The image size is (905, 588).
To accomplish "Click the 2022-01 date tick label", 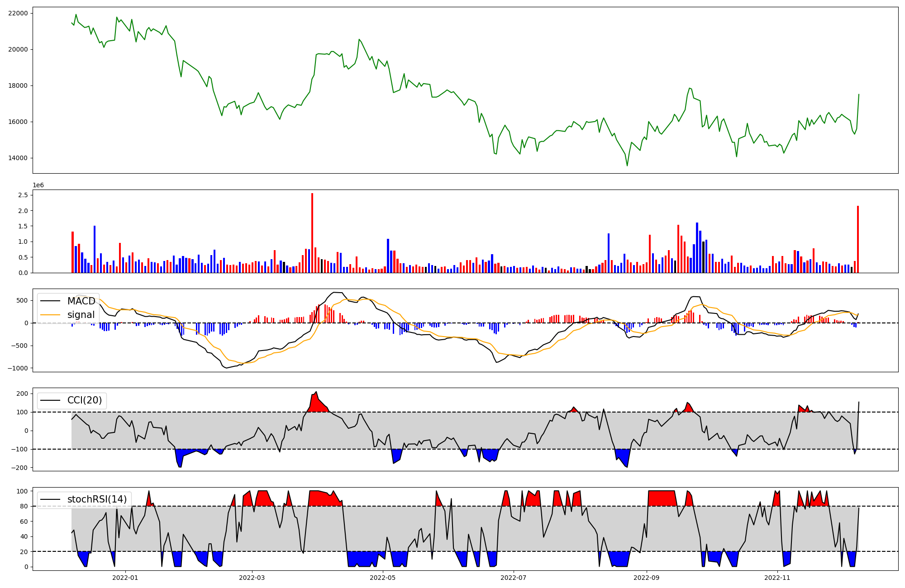I will point(125,578).
